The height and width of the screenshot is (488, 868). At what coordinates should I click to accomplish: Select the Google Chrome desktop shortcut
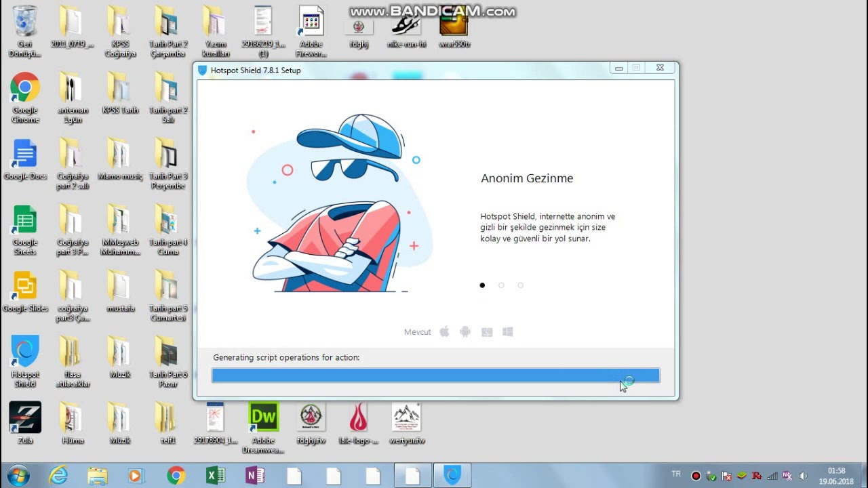(x=25, y=98)
